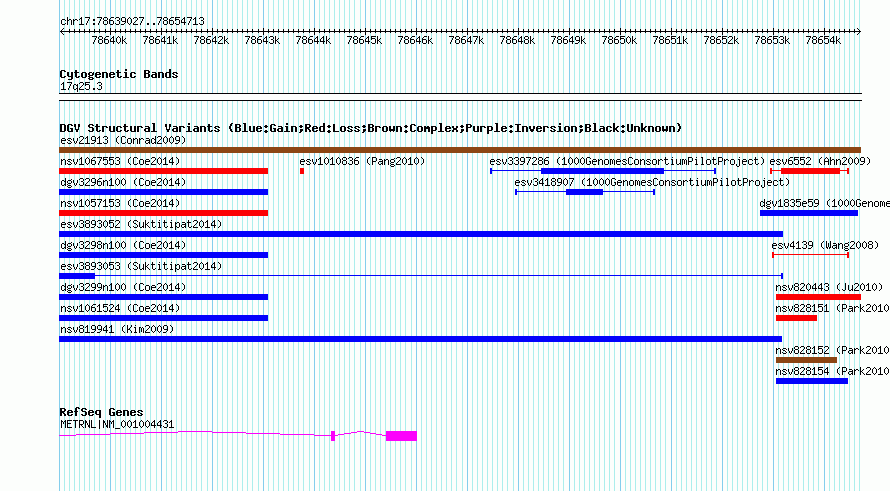The image size is (890, 491).
Task: Click the 78646k ruler position
Action: (x=415, y=41)
